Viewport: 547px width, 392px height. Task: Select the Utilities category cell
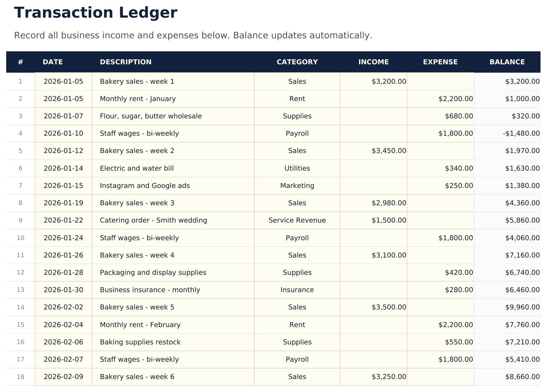pos(297,168)
